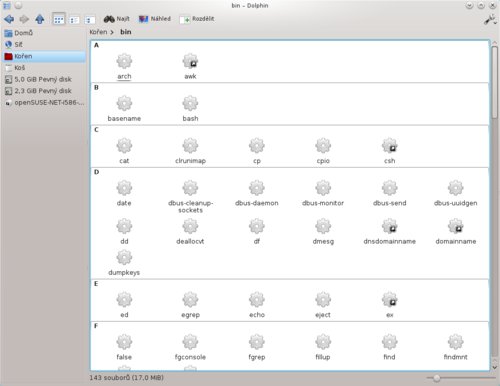Image resolution: width=500 pixels, height=386 pixels.
Task: Click the vertical scrollbar thumb
Action: [495, 82]
